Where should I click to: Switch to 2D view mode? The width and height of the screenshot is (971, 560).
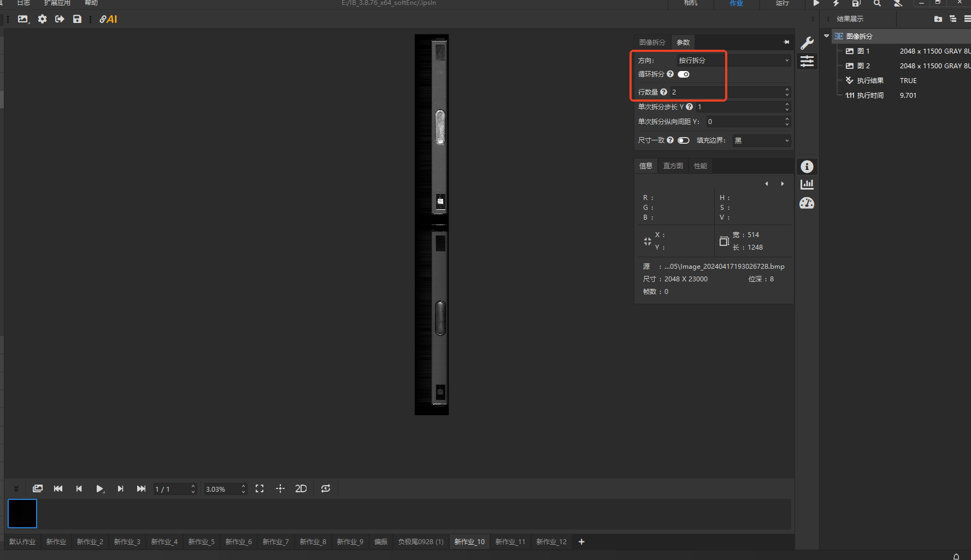point(301,489)
